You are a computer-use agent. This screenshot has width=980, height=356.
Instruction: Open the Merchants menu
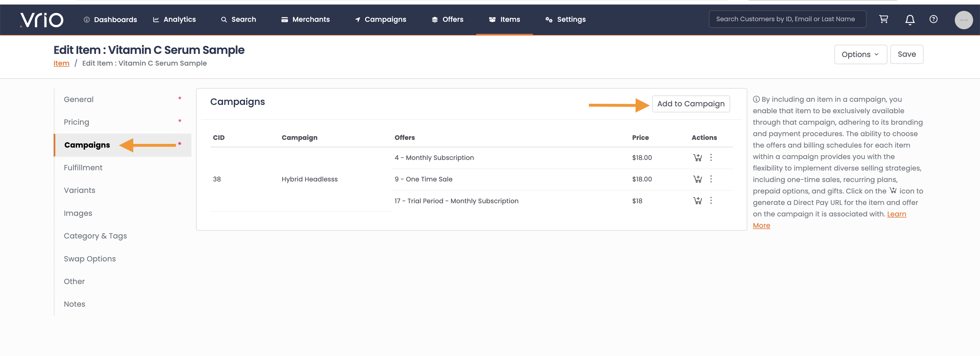(x=305, y=19)
